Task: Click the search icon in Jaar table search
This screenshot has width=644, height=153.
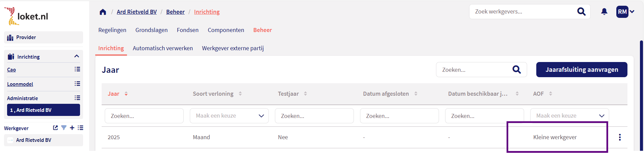Action: tap(516, 70)
